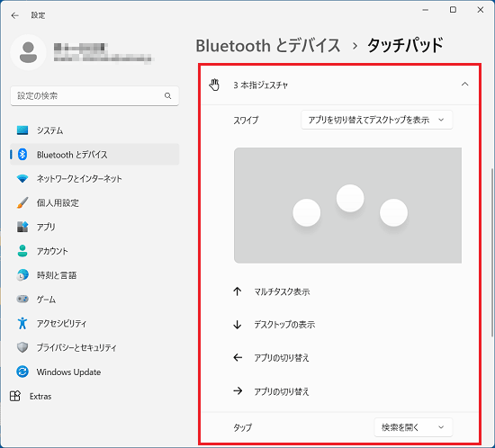Viewport: 495px width, 448px height.
Task: Click the privacy shield icon
Action: pyautogui.click(x=22, y=347)
